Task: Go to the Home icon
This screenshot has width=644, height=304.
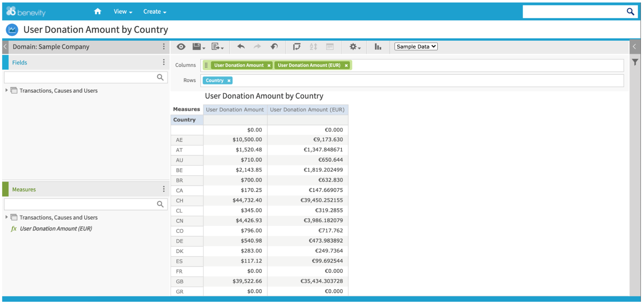Action: pos(98,12)
